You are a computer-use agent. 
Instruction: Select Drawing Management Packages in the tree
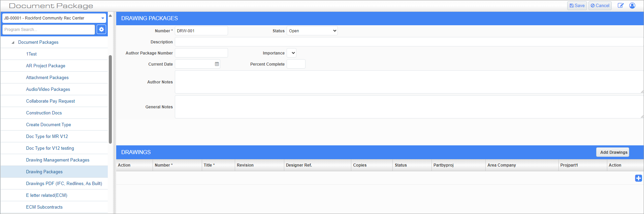pyautogui.click(x=58, y=160)
